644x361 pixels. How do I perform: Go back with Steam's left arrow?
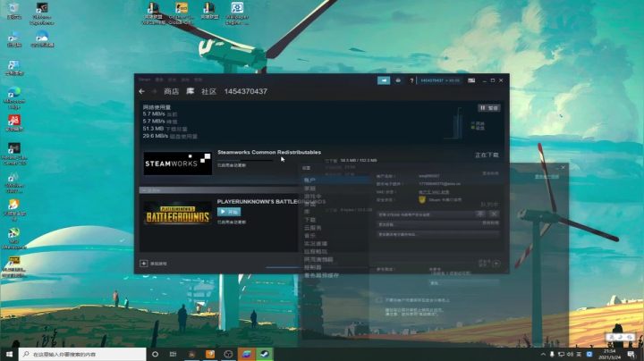pyautogui.click(x=141, y=91)
